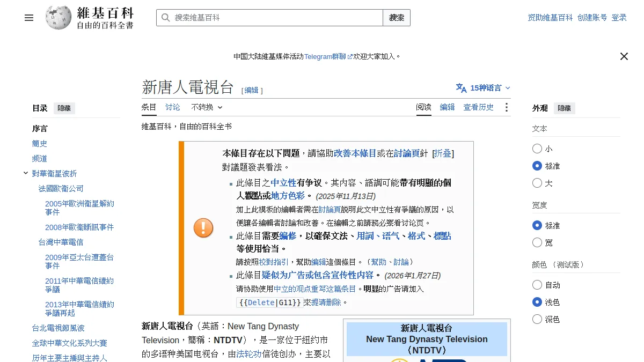Click the 用詞 link in notice
Image resolution: width=644 pixels, height=362 pixels.
tap(365, 236)
